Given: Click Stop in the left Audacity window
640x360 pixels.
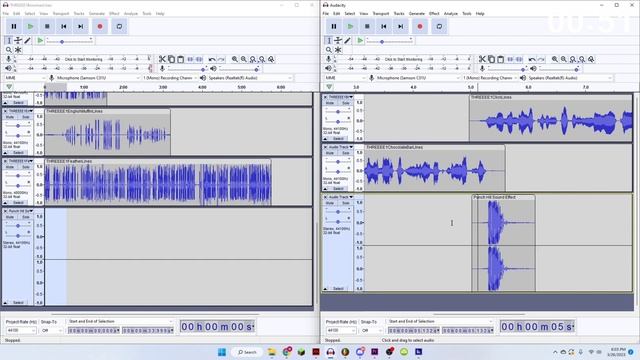Looking at the screenshot, I should 47,27.
